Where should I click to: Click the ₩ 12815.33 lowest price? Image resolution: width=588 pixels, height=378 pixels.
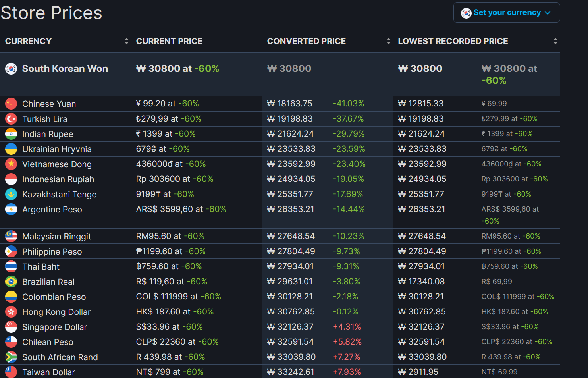click(420, 104)
